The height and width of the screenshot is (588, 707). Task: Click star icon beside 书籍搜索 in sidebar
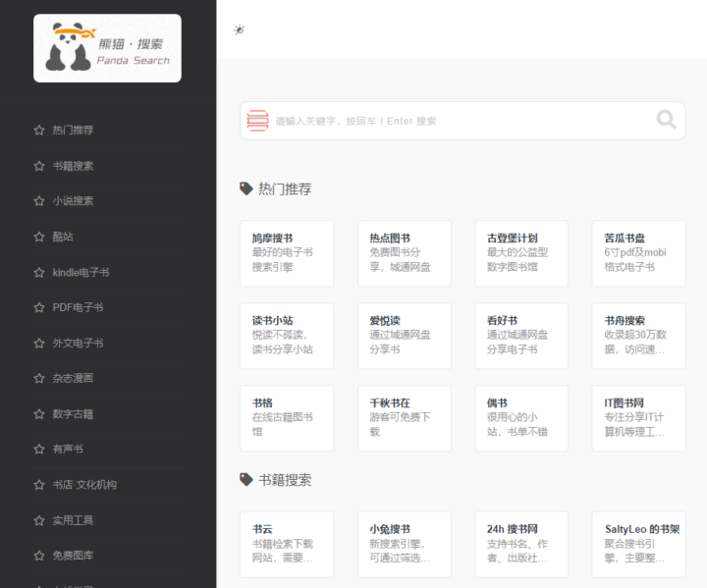(x=39, y=166)
